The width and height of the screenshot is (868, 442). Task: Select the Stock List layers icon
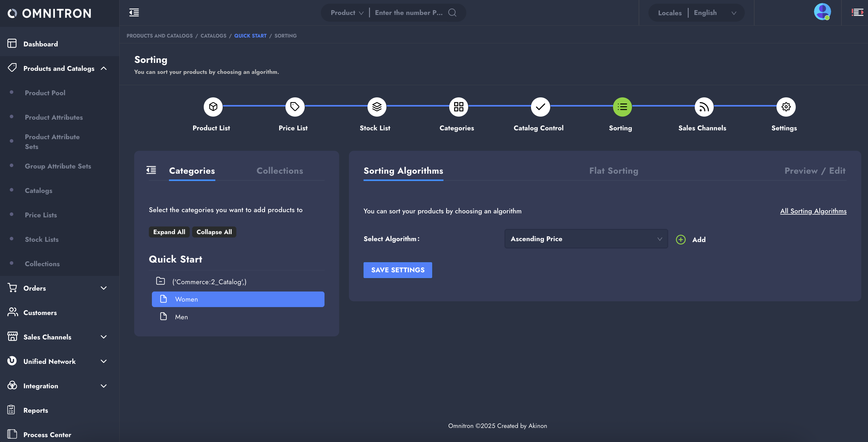coord(377,107)
